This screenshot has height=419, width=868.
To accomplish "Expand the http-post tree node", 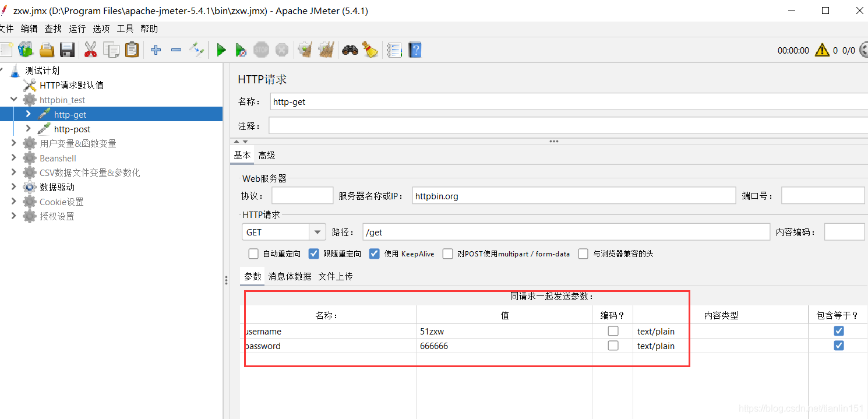I will (x=28, y=128).
